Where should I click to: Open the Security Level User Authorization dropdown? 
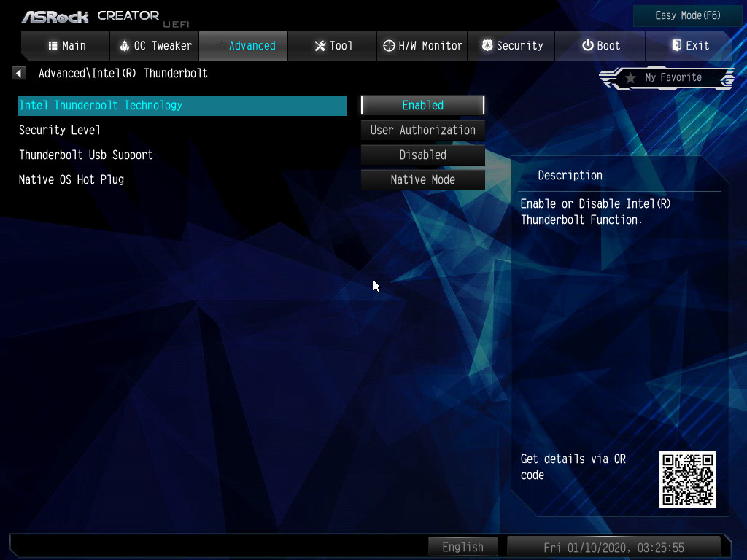pos(422,130)
